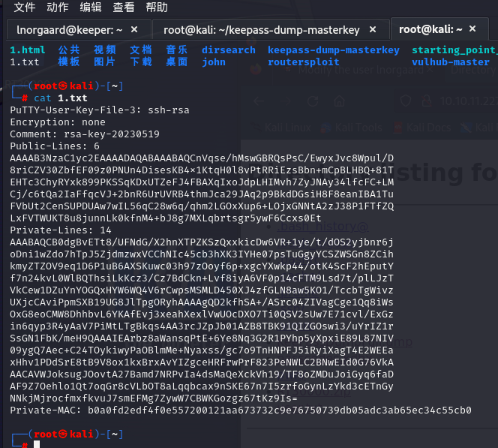Viewport: 498px width, 448px height.
Task: Click the 'Encryption: none' line
Action: pos(58,122)
